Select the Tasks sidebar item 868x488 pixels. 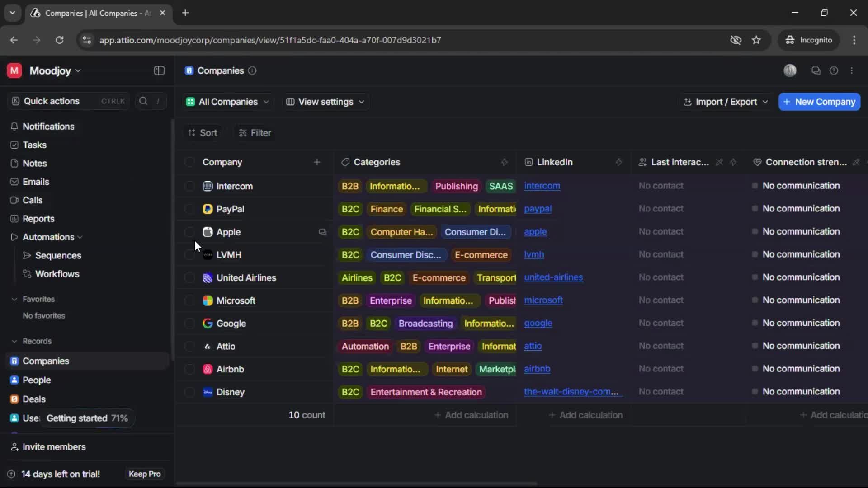(x=34, y=145)
